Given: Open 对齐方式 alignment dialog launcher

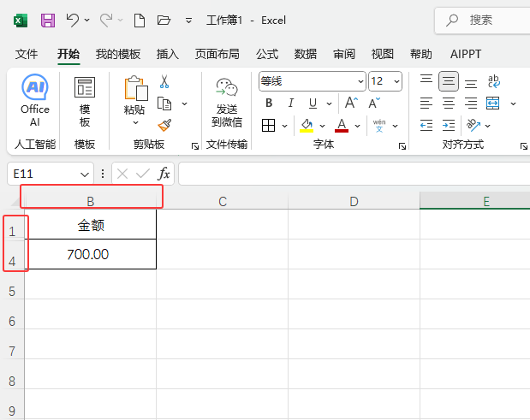Looking at the screenshot, I should pos(524,146).
